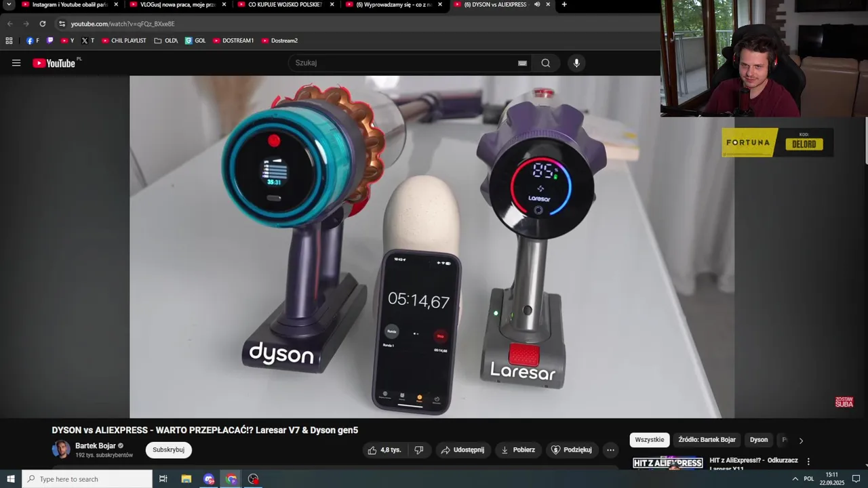
Task: Click the youtube.com address bar URL
Action: 123,24
